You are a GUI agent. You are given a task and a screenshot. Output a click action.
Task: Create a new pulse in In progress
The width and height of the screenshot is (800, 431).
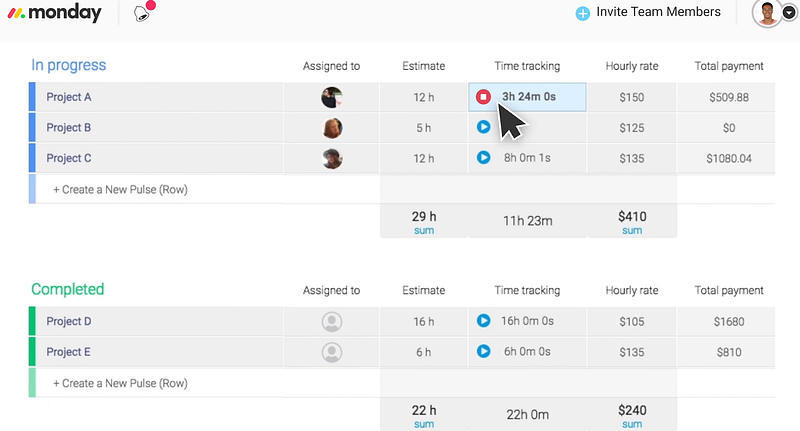click(x=120, y=189)
